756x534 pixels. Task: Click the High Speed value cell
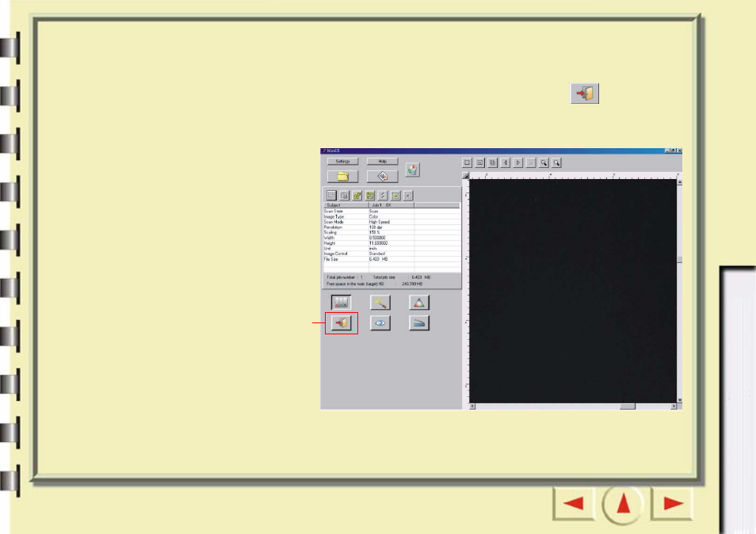pyautogui.click(x=380, y=222)
